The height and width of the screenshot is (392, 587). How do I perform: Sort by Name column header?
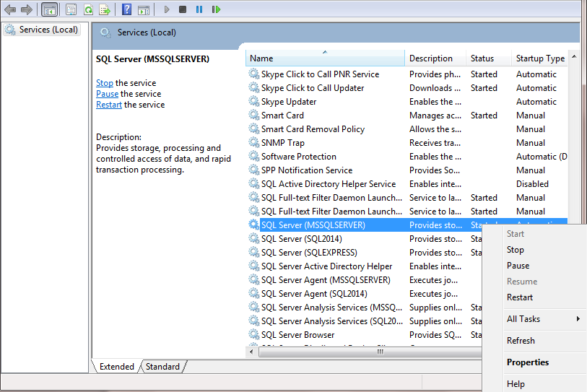pos(325,58)
